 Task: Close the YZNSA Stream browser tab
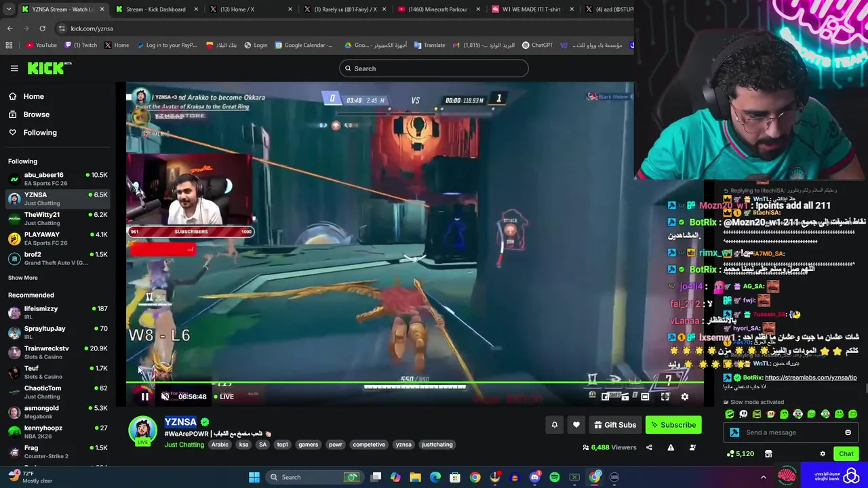click(x=102, y=9)
